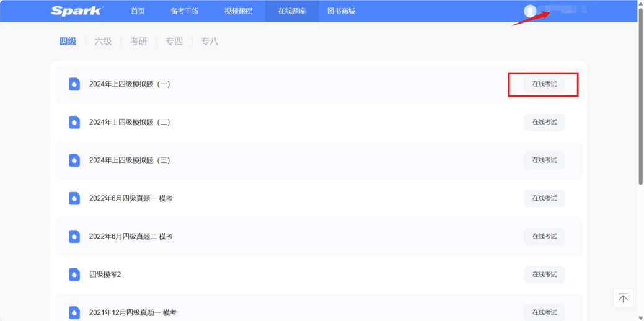The width and height of the screenshot is (644, 321).
Task: Open the 首页 navigation menu item
Action: (138, 11)
